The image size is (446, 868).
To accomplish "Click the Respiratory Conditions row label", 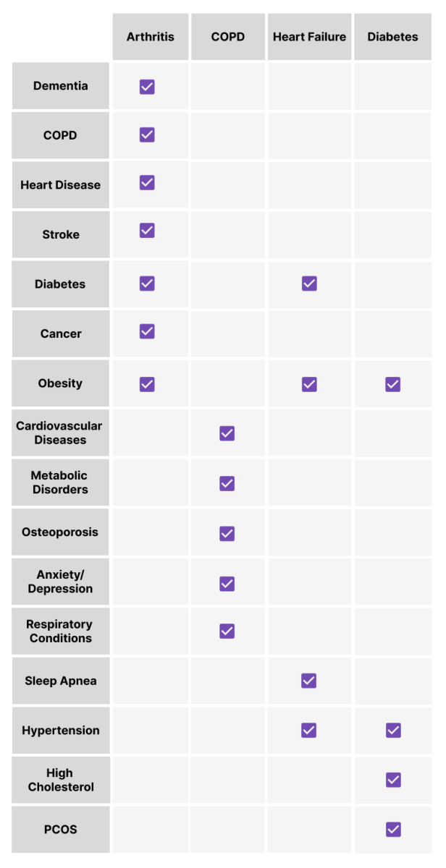I will [x=61, y=631].
